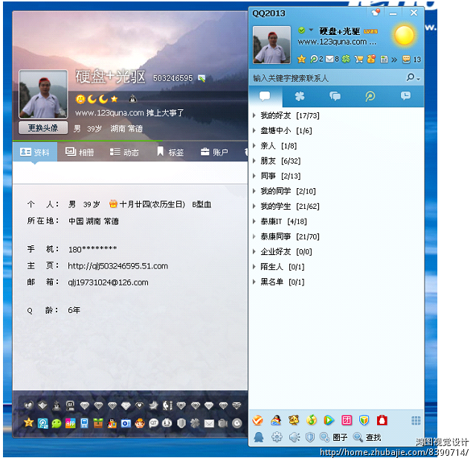This screenshot has height=458, width=476.
Task: Open QQ Games penguin icon in app bar
Action: coord(276,420)
